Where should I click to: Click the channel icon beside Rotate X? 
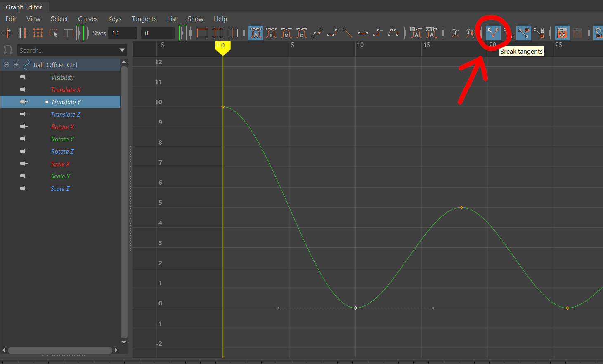coord(24,127)
